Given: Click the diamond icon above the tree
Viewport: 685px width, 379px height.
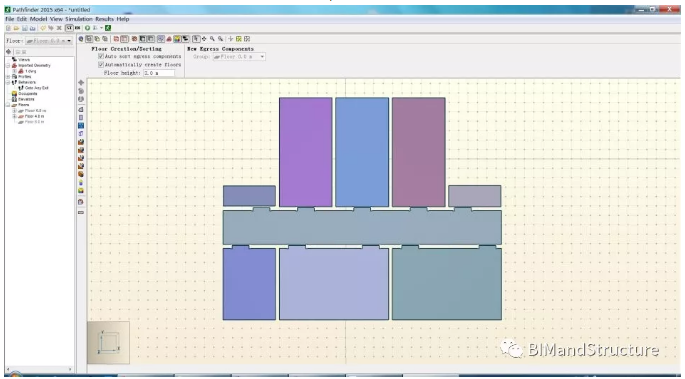Looking at the screenshot, I should coord(8,52).
